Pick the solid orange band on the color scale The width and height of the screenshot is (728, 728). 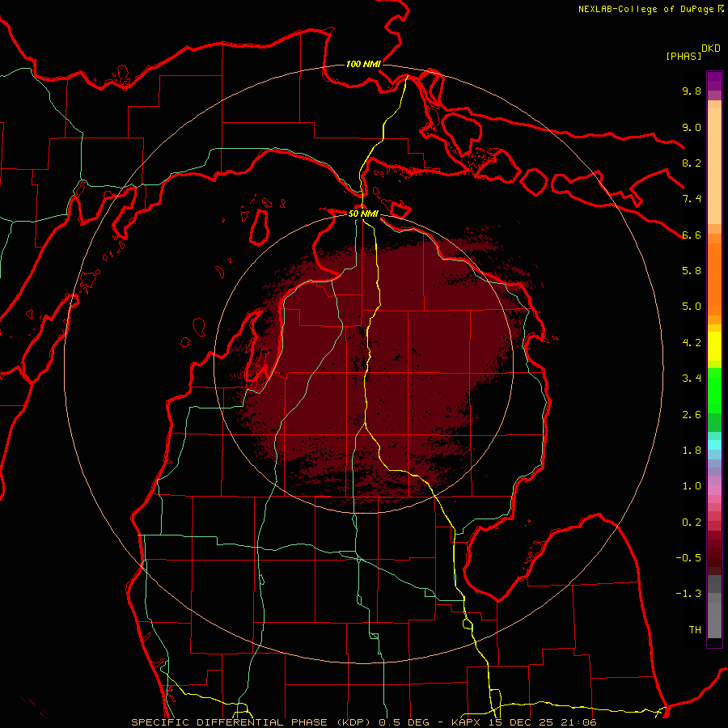pyautogui.click(x=714, y=278)
